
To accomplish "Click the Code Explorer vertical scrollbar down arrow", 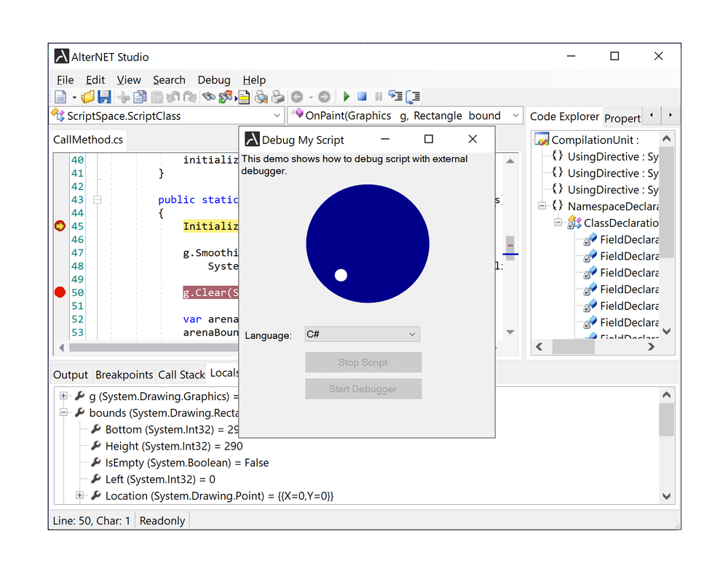I will tap(667, 331).
